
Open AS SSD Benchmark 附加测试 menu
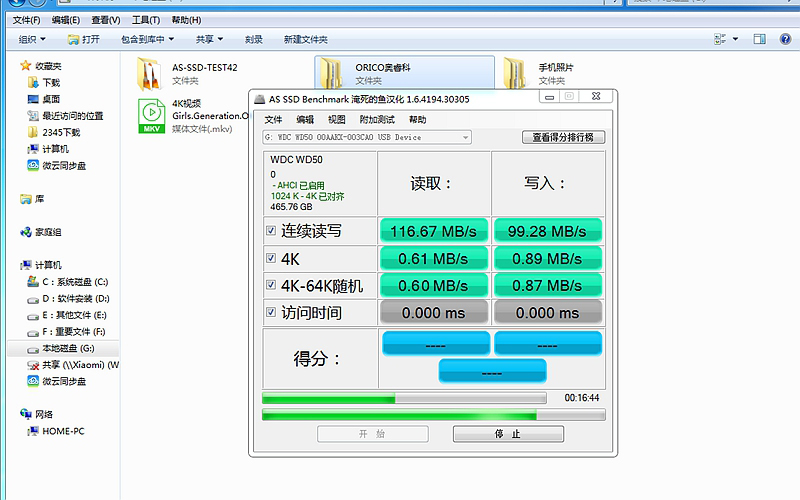tap(377, 119)
